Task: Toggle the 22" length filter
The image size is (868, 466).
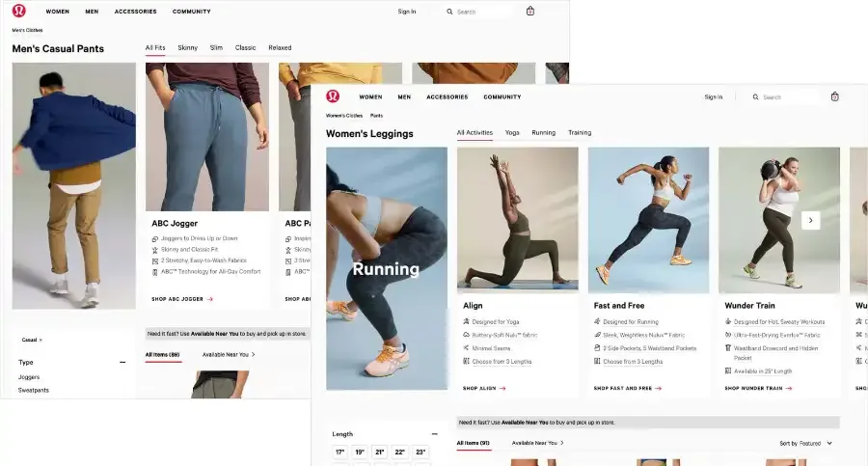Action: [x=399, y=452]
